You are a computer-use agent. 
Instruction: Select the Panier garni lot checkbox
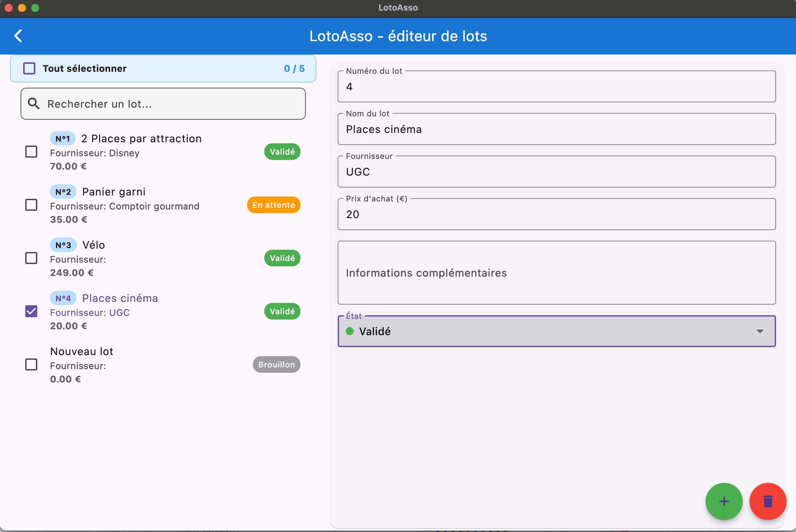(32, 205)
